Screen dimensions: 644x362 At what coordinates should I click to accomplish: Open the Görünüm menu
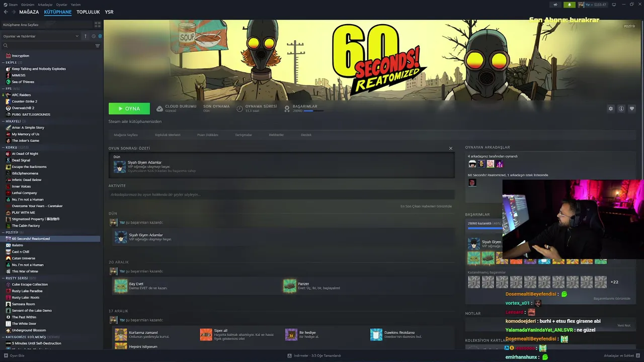point(28,5)
